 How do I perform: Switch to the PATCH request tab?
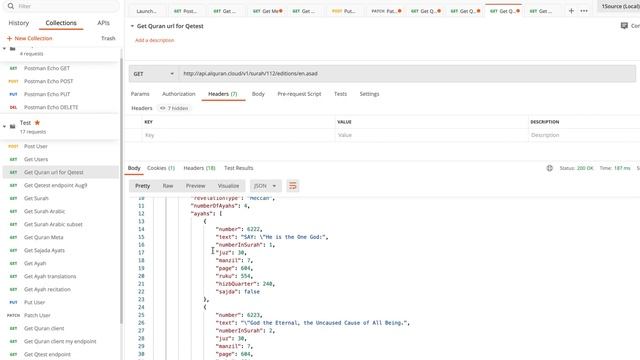[x=386, y=11]
